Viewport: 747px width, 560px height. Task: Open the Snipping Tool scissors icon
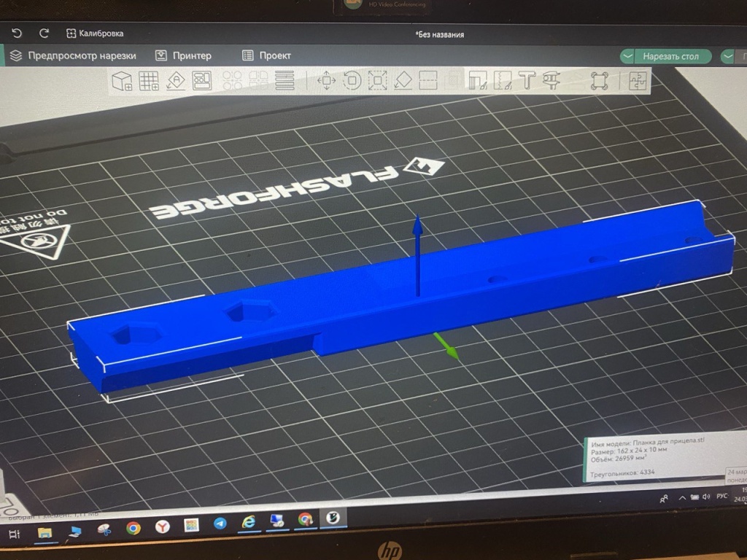[x=104, y=529]
